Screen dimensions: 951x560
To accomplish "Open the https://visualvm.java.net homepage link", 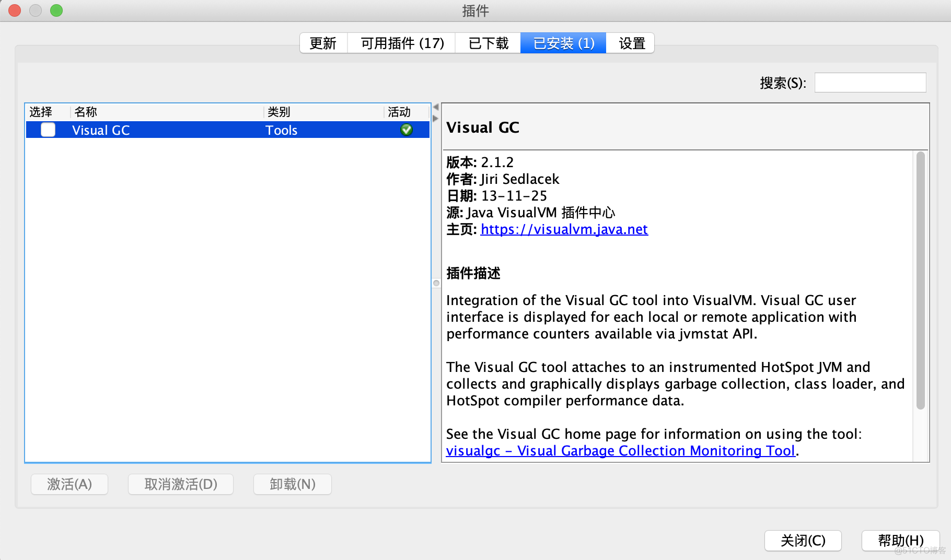I will click(x=564, y=229).
